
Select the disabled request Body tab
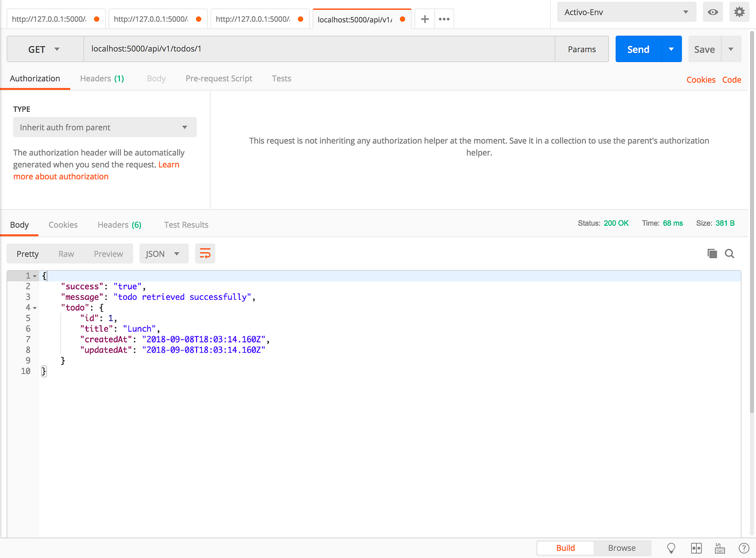coord(156,78)
